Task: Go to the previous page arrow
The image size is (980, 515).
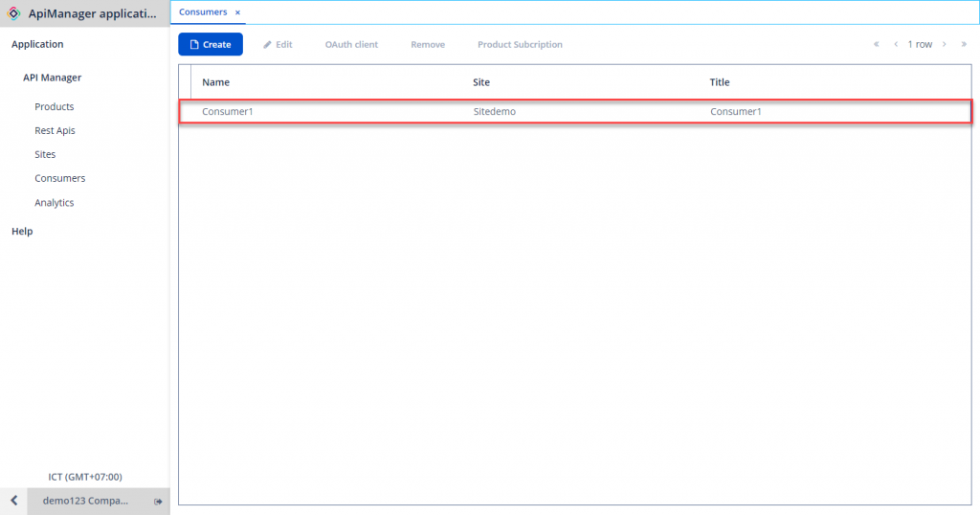Action: coord(896,44)
